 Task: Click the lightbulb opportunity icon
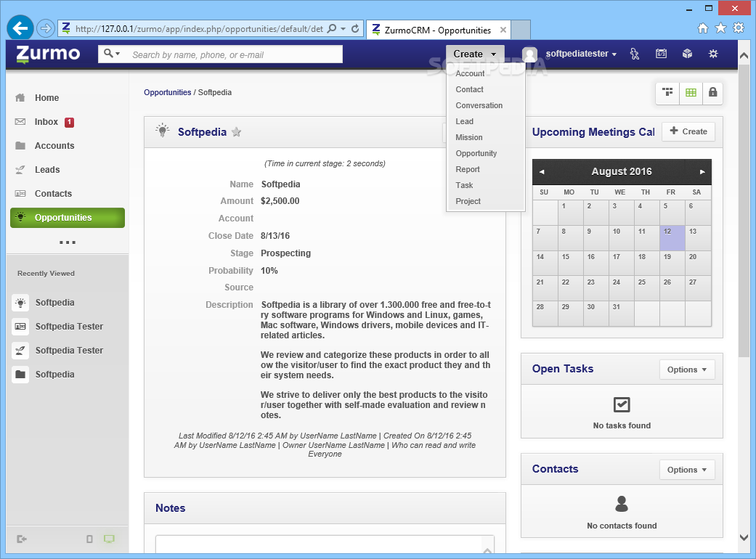click(163, 130)
